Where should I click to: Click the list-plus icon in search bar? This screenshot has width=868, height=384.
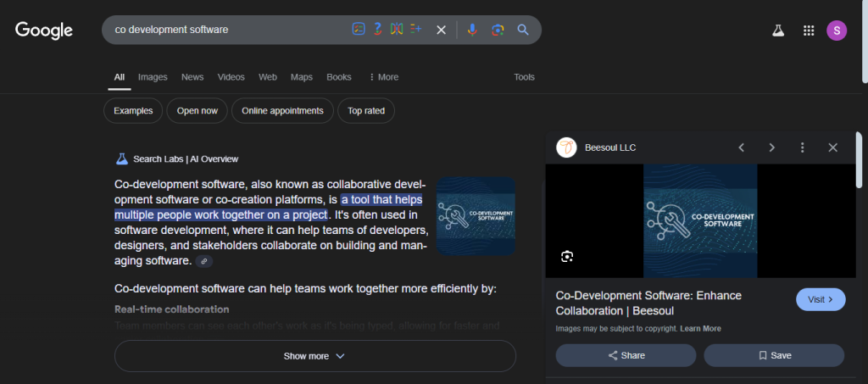(415, 29)
